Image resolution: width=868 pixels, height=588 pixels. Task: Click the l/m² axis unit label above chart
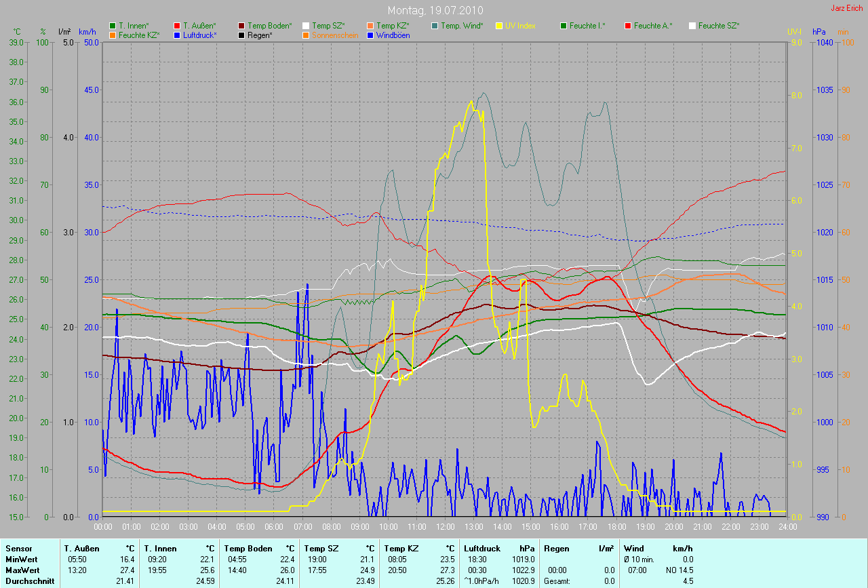point(65,31)
